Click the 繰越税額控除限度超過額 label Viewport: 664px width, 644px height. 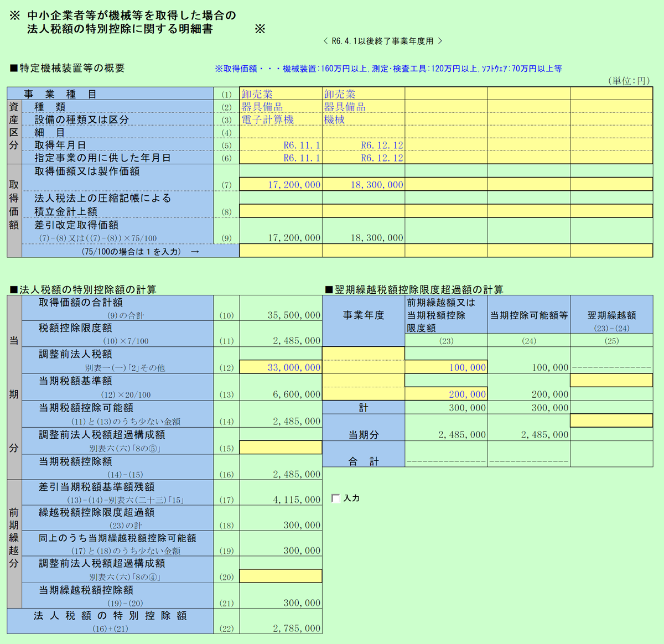(97, 512)
